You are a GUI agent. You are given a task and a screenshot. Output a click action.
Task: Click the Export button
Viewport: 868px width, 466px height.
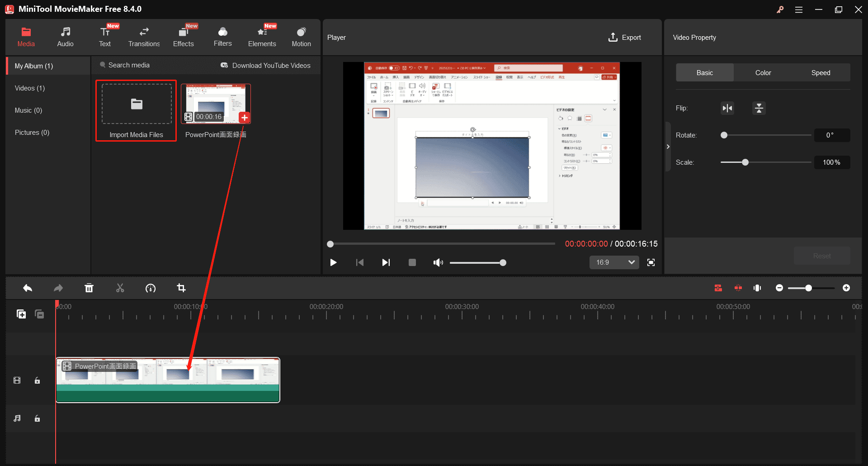pyautogui.click(x=625, y=37)
